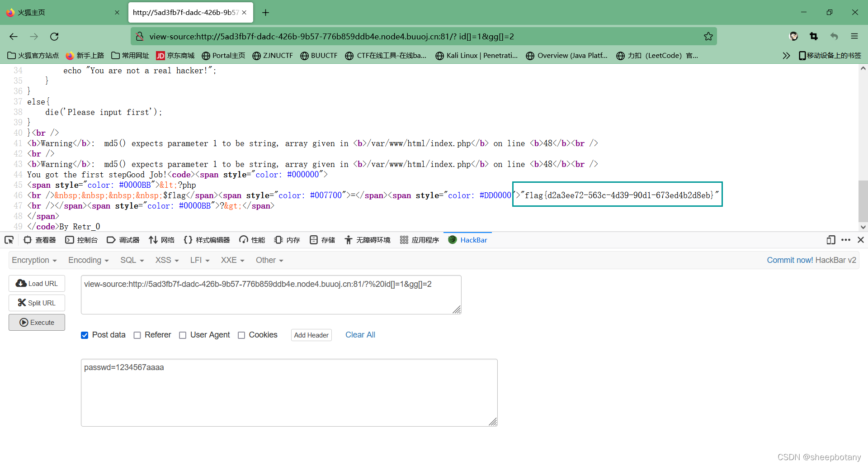868x466 pixels.
Task: Expand the LFI dropdown
Action: coord(200,261)
